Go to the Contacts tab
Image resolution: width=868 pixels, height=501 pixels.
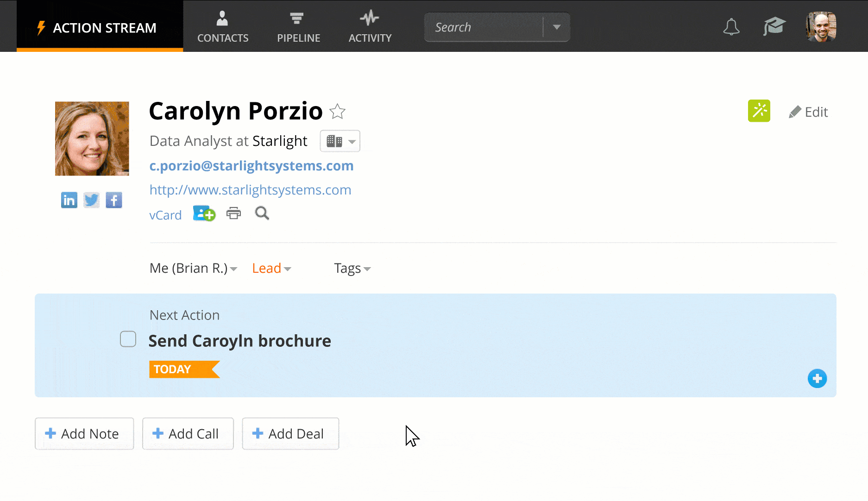coord(223,27)
